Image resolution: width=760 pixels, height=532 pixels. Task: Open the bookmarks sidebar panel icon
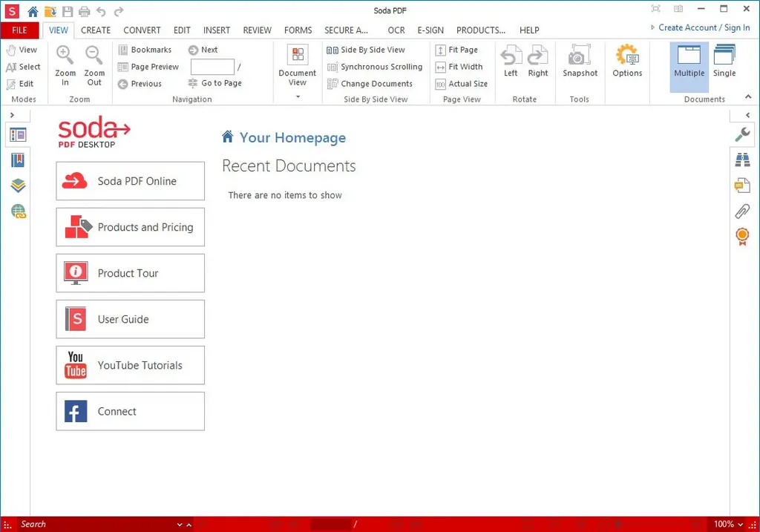click(18, 160)
